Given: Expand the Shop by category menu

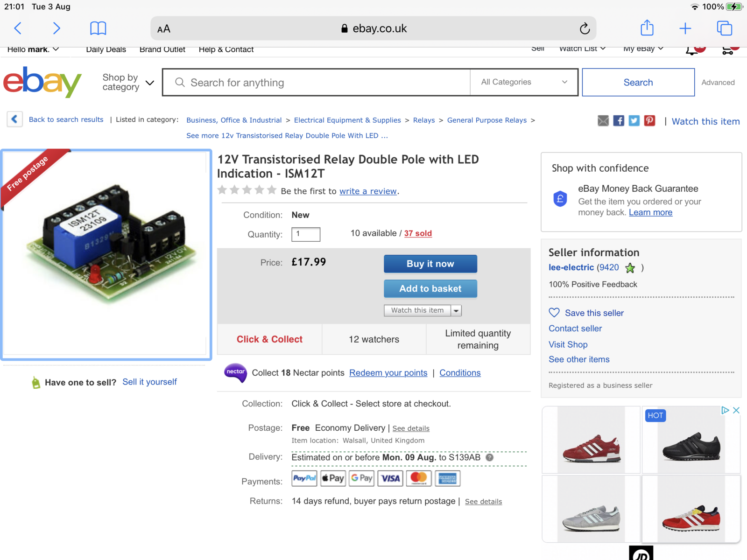Looking at the screenshot, I should 128,83.
